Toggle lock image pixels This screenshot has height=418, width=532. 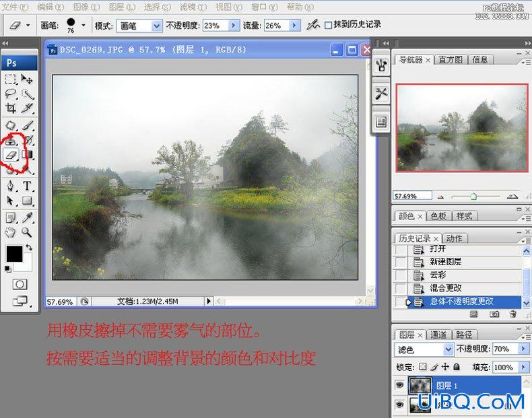point(434,367)
